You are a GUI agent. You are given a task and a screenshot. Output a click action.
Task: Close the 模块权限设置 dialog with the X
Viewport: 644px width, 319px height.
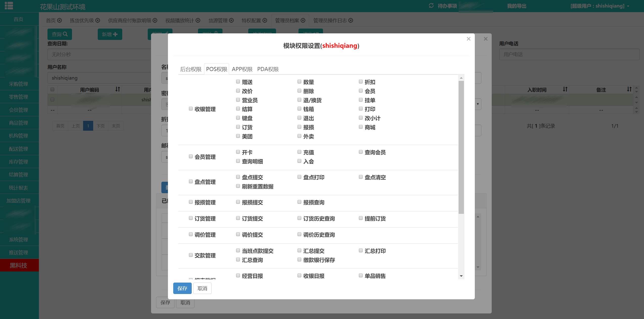[468, 39]
